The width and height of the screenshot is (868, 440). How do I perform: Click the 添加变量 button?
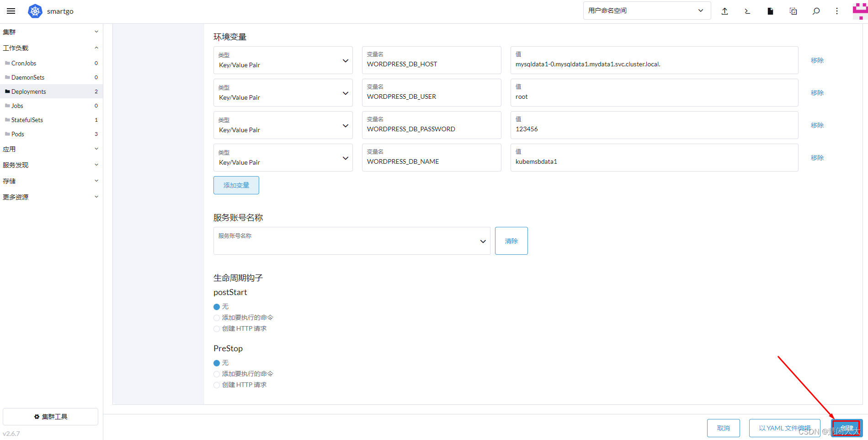236,185
